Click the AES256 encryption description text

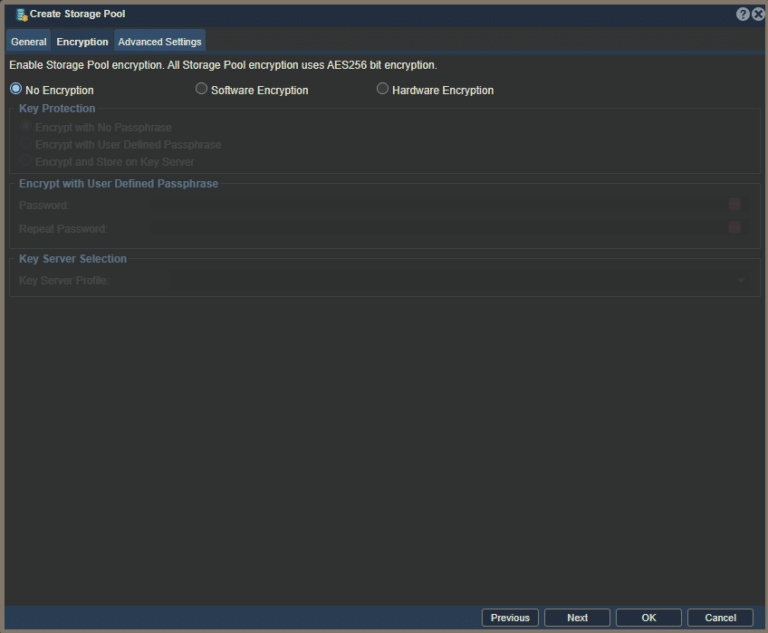point(223,65)
